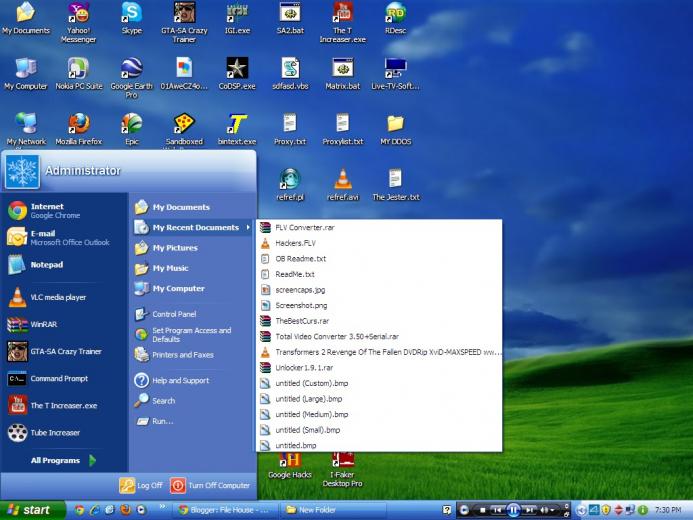Open E-mail Microsoft Office Outlook entry
Image resolution: width=693 pixels, height=520 pixels.
[64, 238]
